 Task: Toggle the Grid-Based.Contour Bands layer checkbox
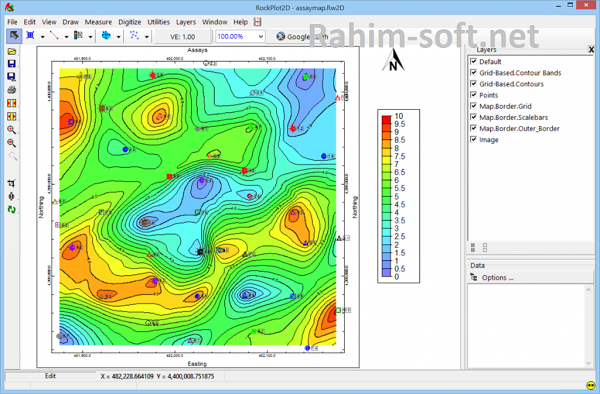coord(474,72)
